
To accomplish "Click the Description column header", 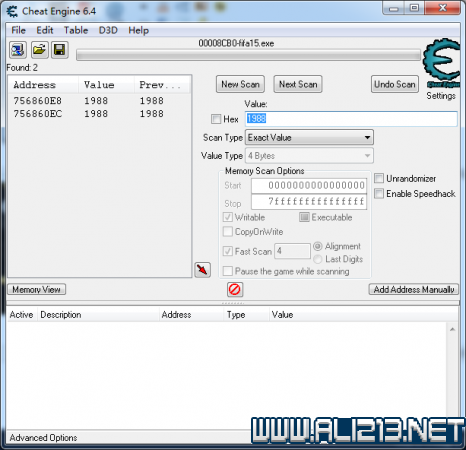I will point(98,315).
